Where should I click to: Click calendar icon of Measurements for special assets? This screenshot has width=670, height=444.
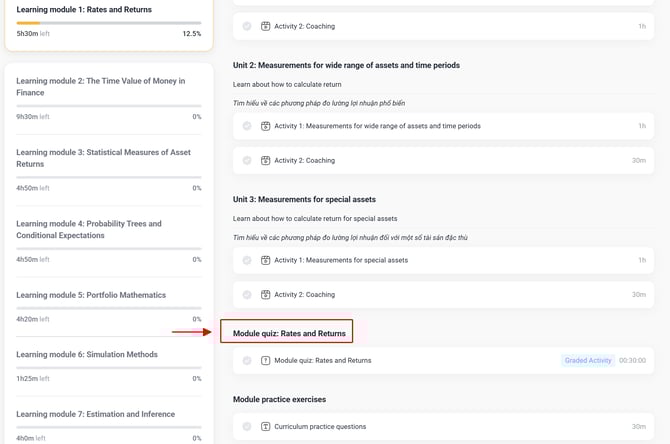coord(266,260)
